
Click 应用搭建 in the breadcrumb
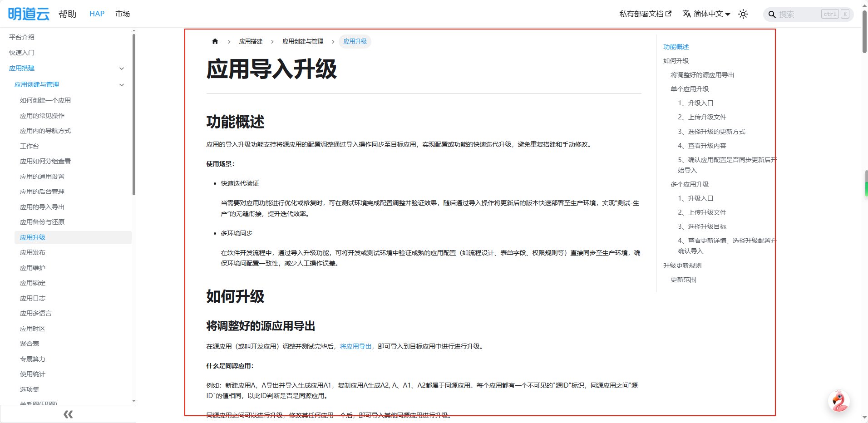click(251, 41)
